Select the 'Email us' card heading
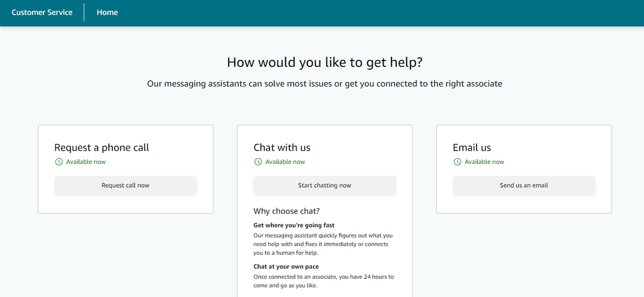Viewport: 644px width, 297px height. (x=472, y=147)
